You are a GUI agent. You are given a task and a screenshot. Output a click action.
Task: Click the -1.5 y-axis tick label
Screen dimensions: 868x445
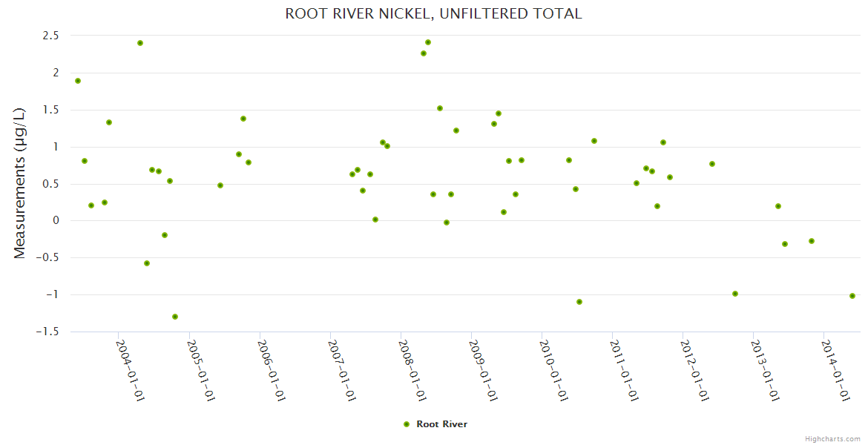pyautogui.click(x=47, y=332)
